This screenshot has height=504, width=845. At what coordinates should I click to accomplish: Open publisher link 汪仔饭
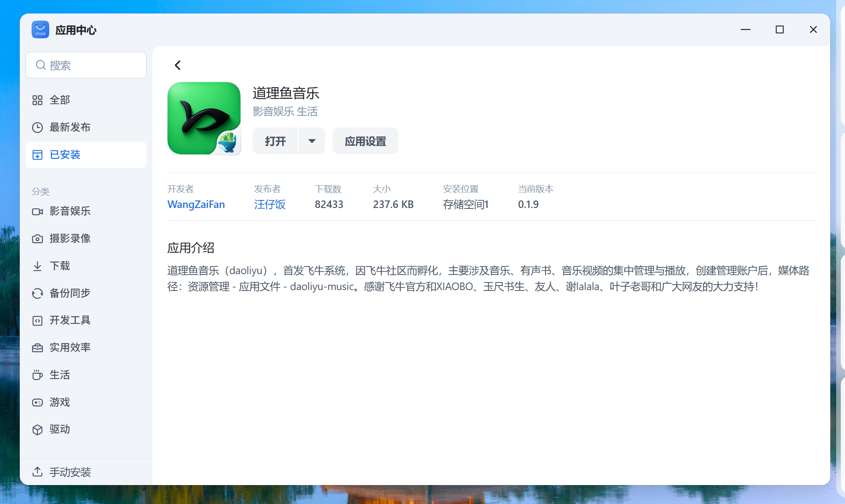click(x=269, y=205)
